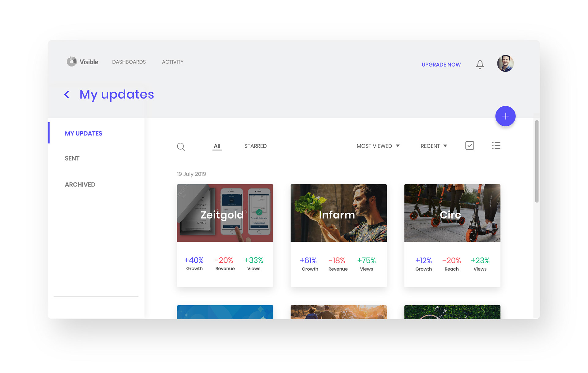Click the vertical scrollbar thumb
This screenshot has width=588, height=373.
click(x=537, y=162)
